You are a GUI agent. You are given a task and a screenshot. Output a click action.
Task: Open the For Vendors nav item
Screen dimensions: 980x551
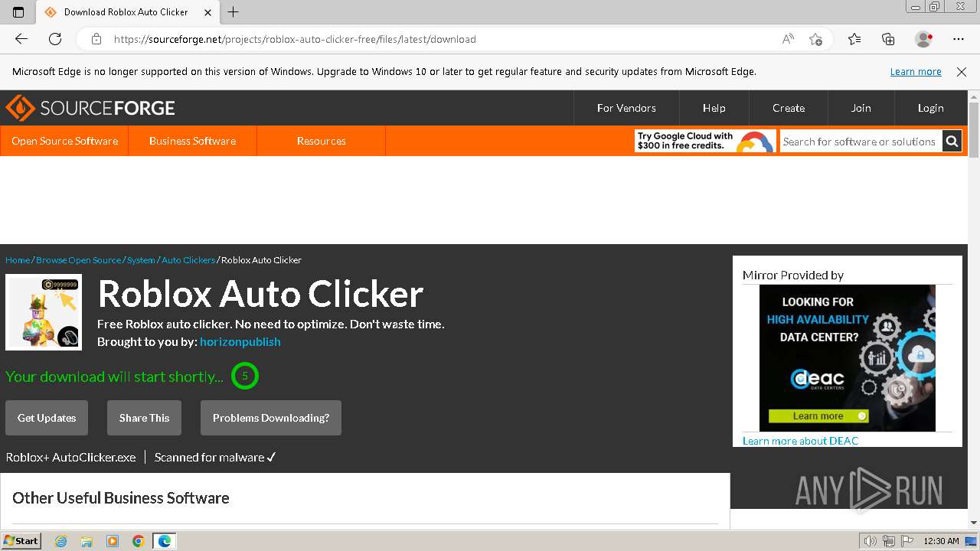pyautogui.click(x=626, y=108)
